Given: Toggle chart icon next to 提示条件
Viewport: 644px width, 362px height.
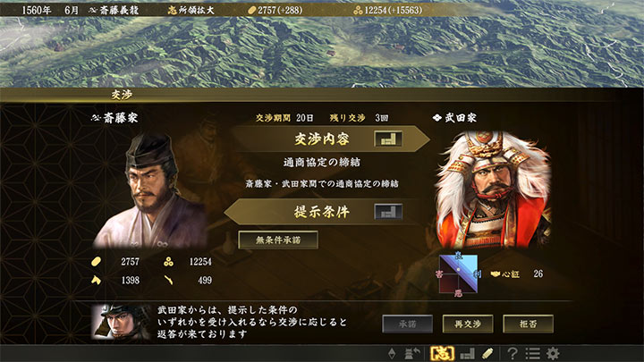Looking at the screenshot, I should [388, 212].
